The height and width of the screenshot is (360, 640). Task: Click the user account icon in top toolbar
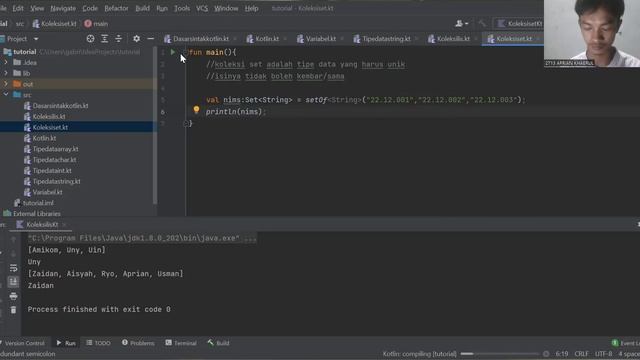[x=461, y=23]
